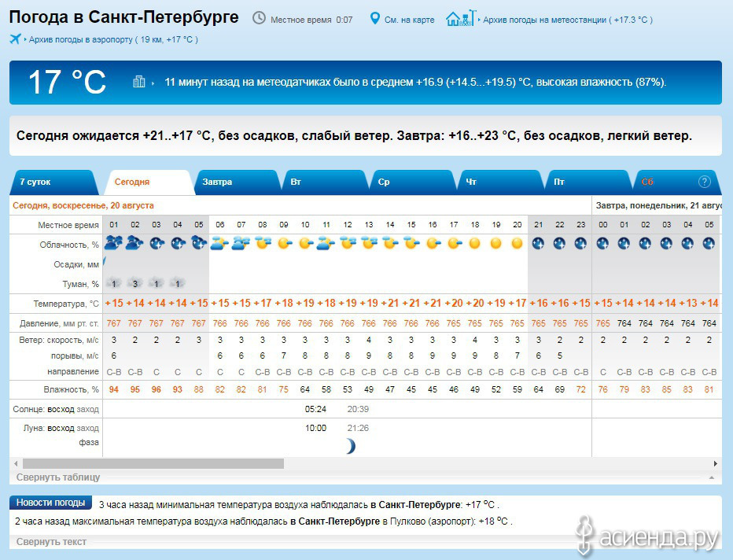Click the 17 °C current temperature
This screenshot has height=560, width=733.
tap(67, 83)
